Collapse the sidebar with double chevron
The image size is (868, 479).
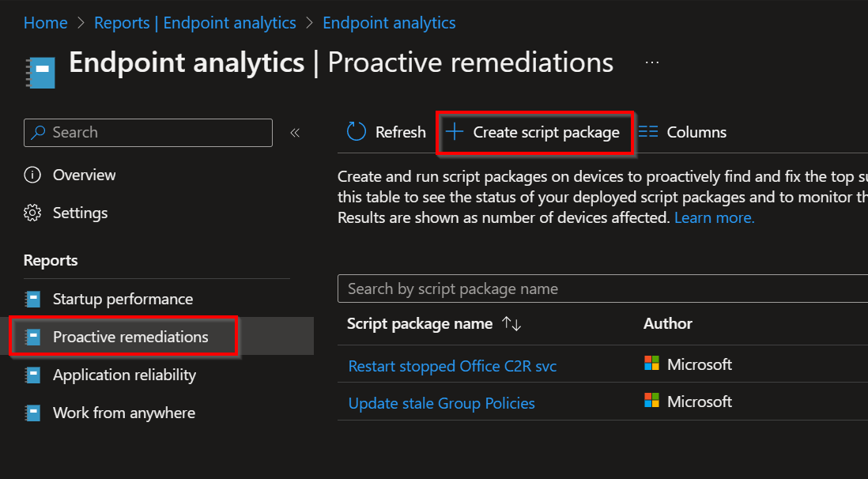295,132
